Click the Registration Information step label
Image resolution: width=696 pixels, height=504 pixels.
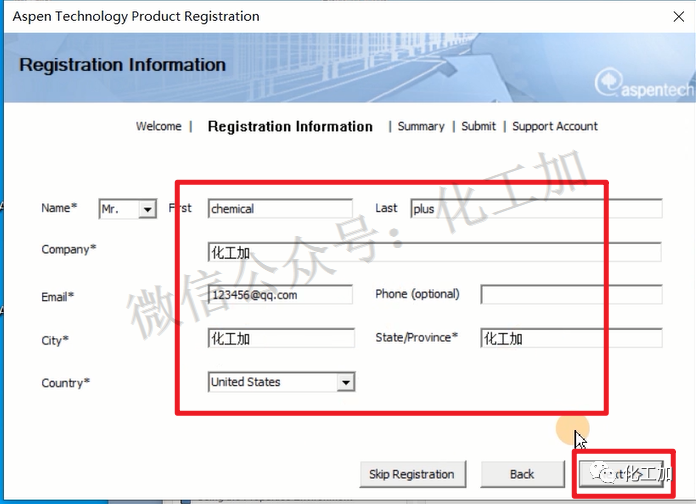pos(290,127)
